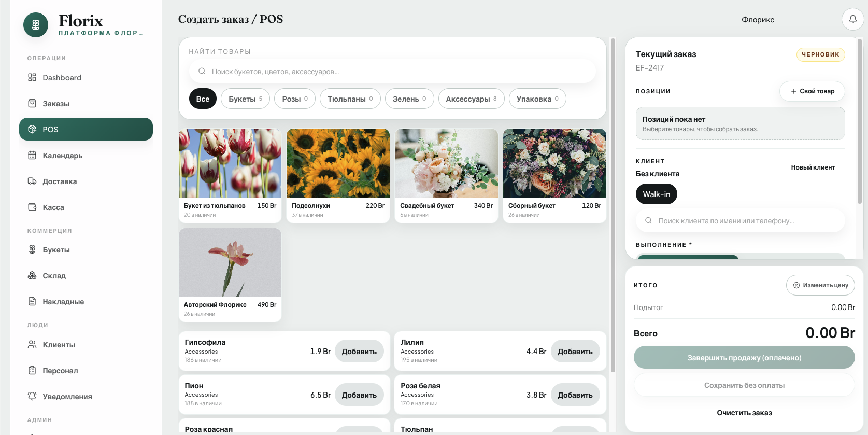Click the Доставка truck icon
Viewport: 868px width, 435px height.
click(32, 181)
